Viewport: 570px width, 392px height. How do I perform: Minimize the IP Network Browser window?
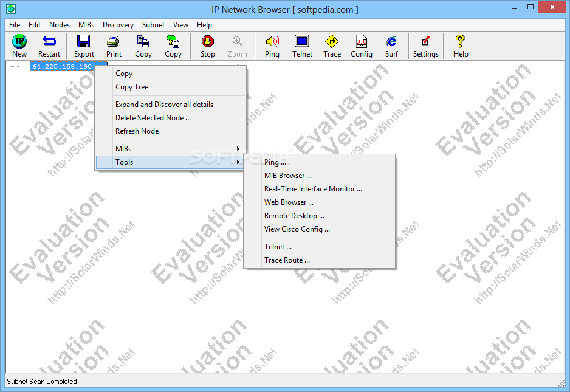click(x=514, y=7)
